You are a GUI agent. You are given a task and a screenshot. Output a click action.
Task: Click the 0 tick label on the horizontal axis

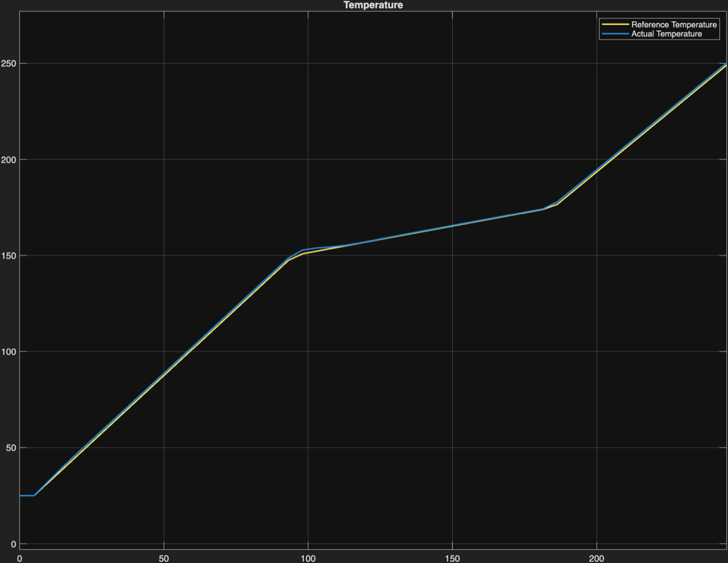pyautogui.click(x=20, y=558)
